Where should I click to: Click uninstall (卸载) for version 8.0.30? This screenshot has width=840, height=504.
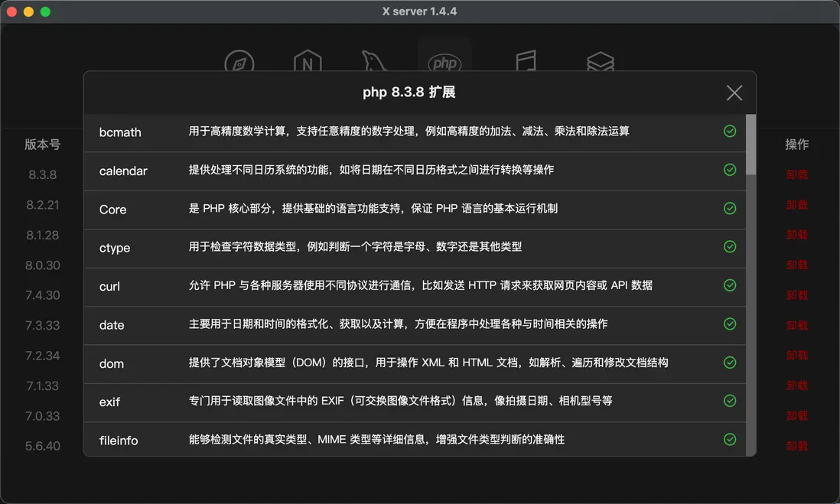coord(796,265)
